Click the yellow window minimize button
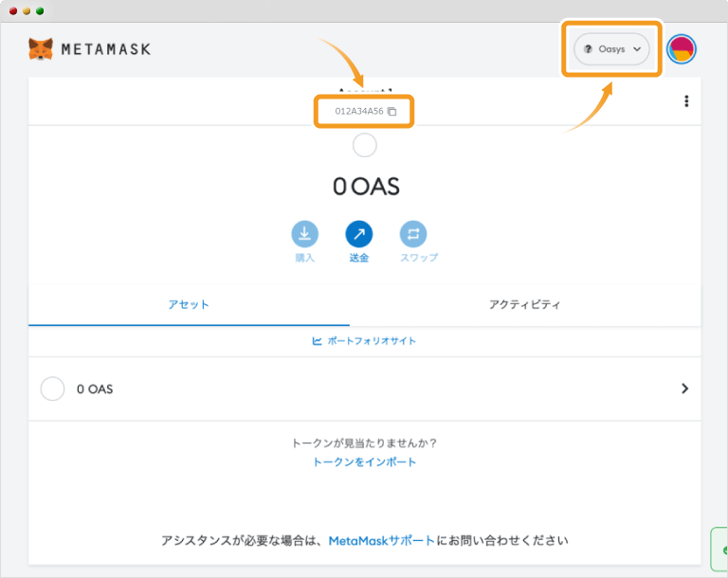 tap(27, 10)
